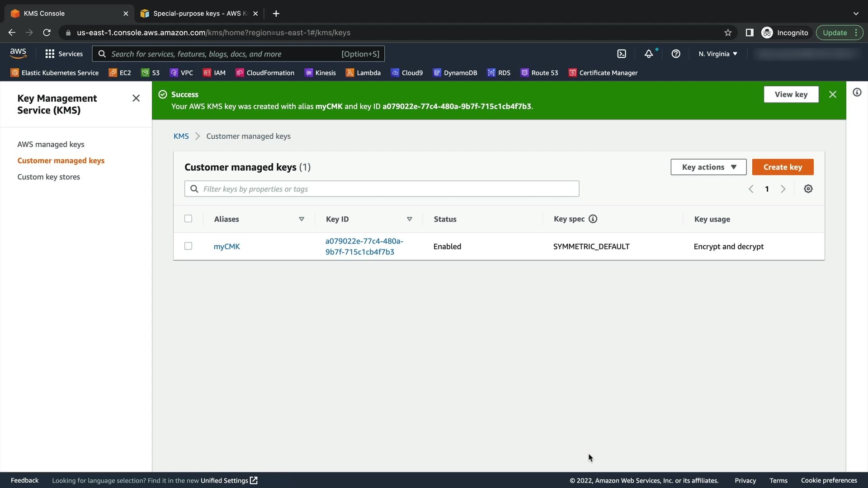Open the CloudShell terminal icon
Image resolution: width=868 pixels, height=488 pixels.
(622, 54)
